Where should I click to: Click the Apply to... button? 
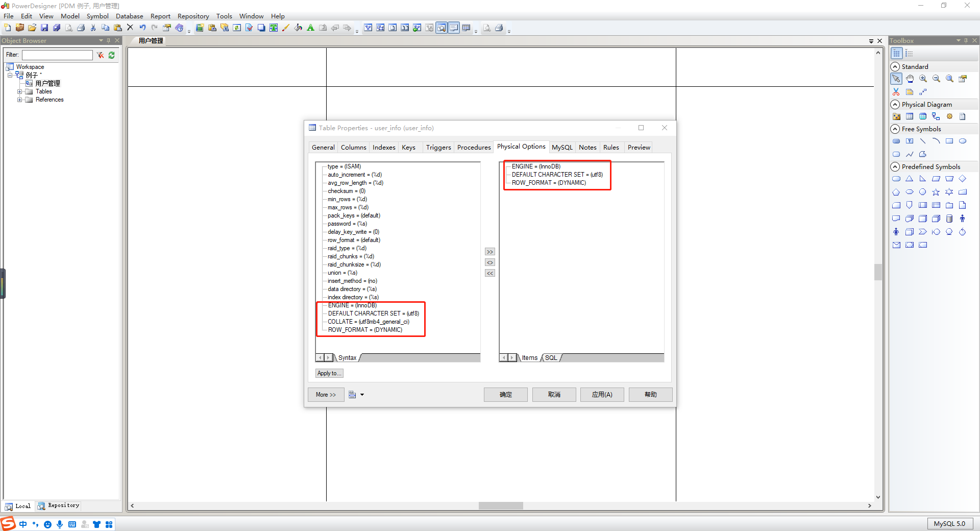(329, 373)
